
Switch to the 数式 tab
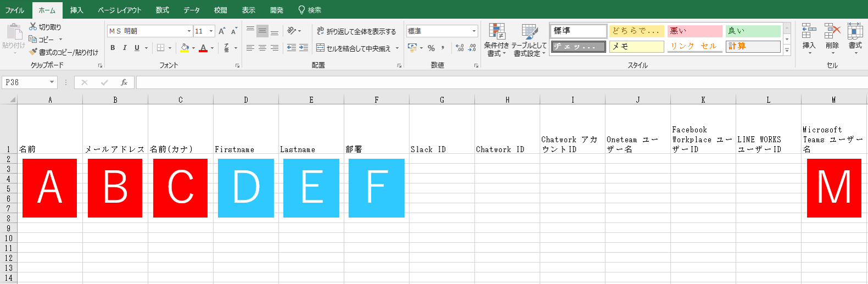point(162,10)
